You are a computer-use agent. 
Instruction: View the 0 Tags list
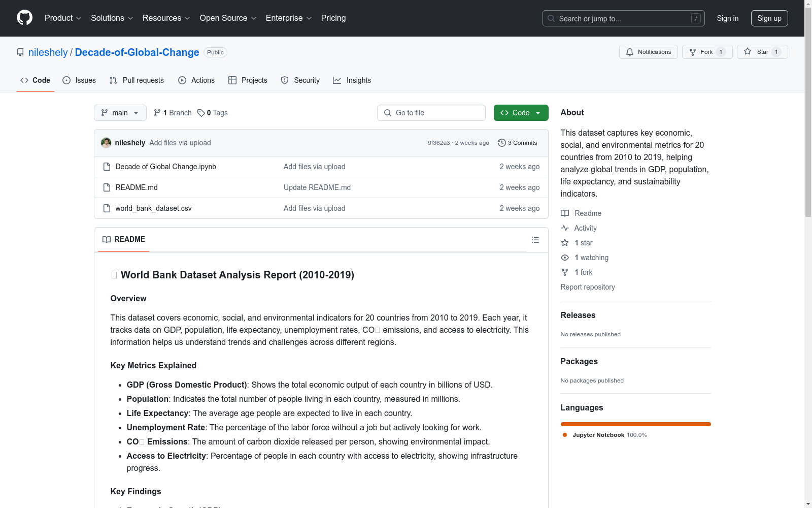(213, 113)
